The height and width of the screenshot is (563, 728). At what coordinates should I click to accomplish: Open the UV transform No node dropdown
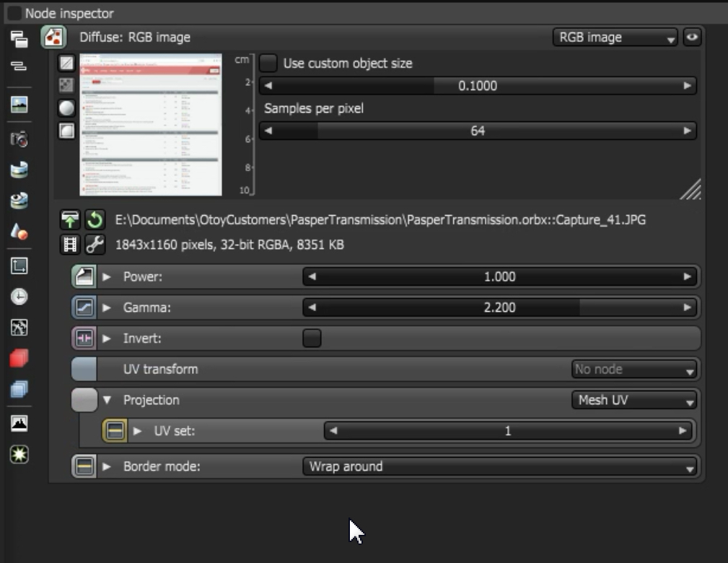coord(634,370)
